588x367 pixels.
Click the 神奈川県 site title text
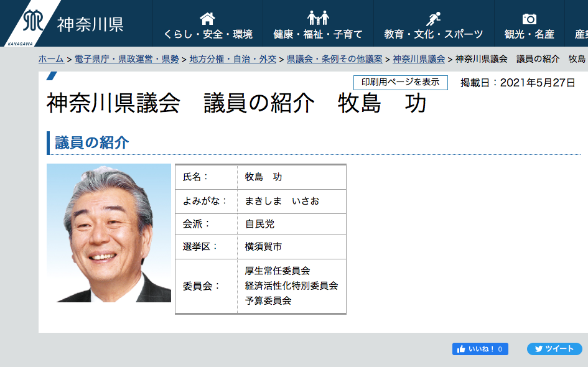coord(90,24)
